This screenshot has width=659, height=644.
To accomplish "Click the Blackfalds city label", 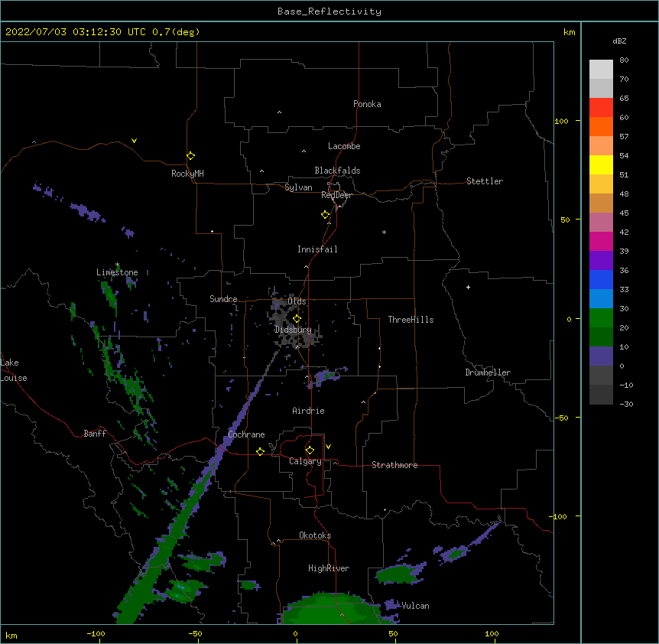I will pos(337,171).
